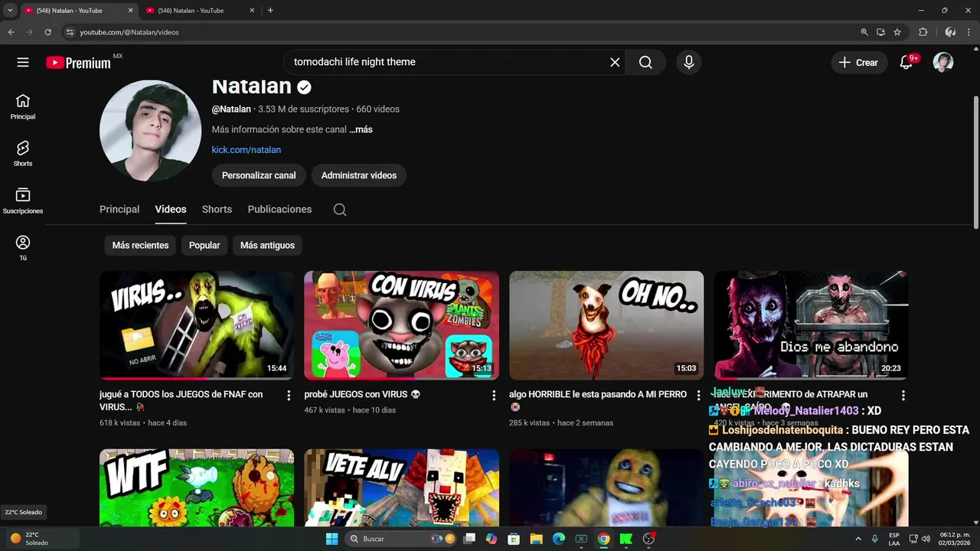View site information icon in address bar
Viewport: 980px width, 551px height.
pyautogui.click(x=70, y=32)
